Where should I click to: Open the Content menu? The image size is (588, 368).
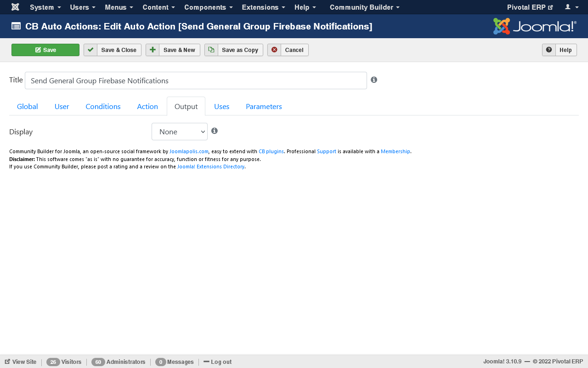tap(158, 7)
